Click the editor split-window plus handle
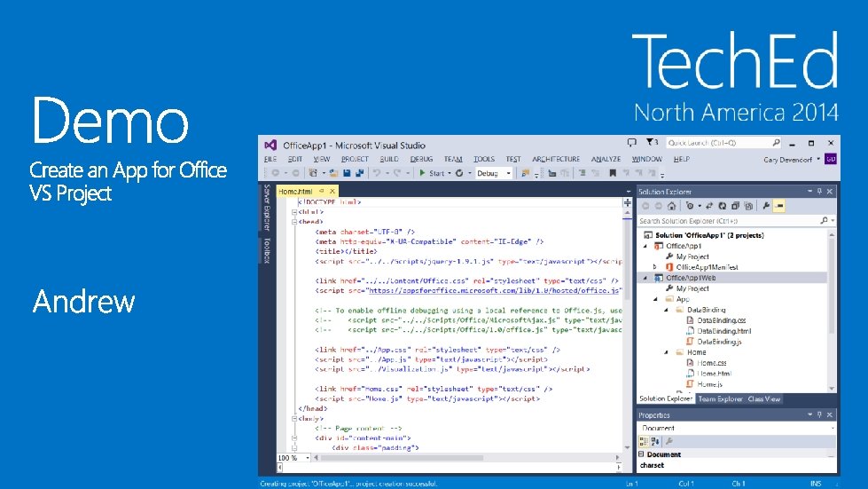 click(627, 202)
